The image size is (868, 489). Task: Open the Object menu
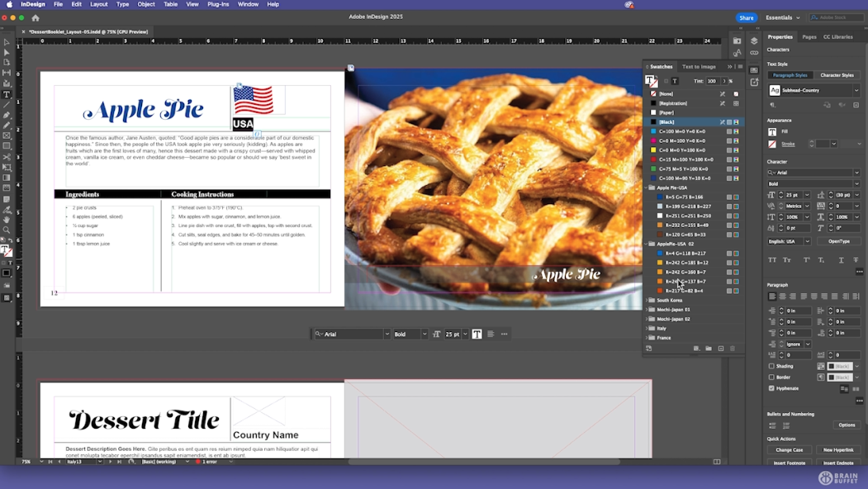click(x=146, y=4)
